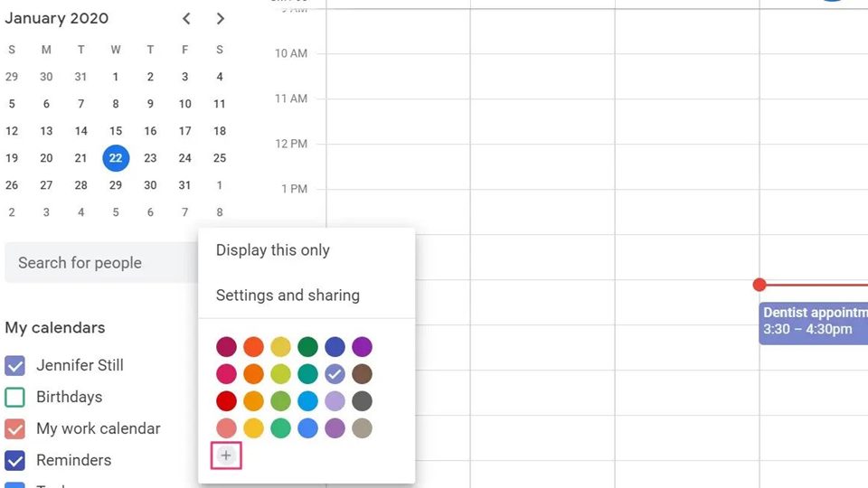Add a custom color with plus icon

click(226, 456)
